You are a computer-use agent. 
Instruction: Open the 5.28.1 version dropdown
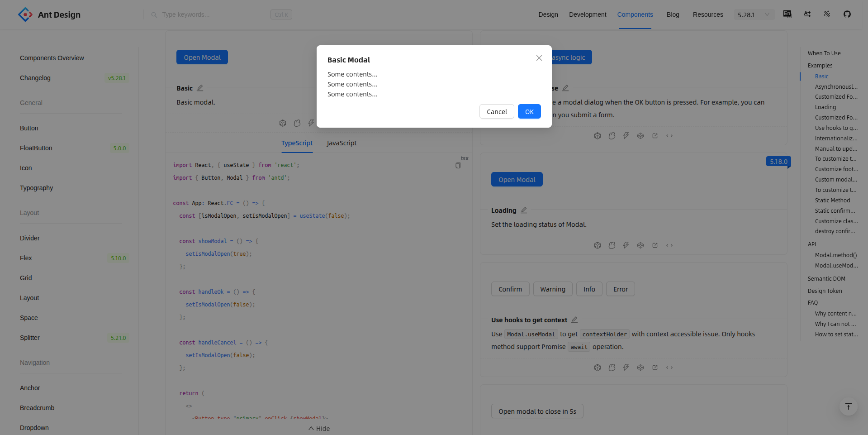click(753, 14)
